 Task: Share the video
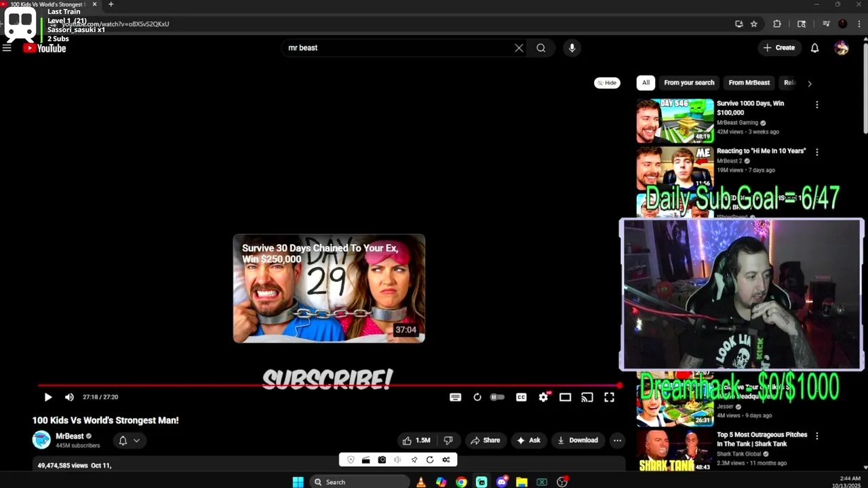coord(486,440)
